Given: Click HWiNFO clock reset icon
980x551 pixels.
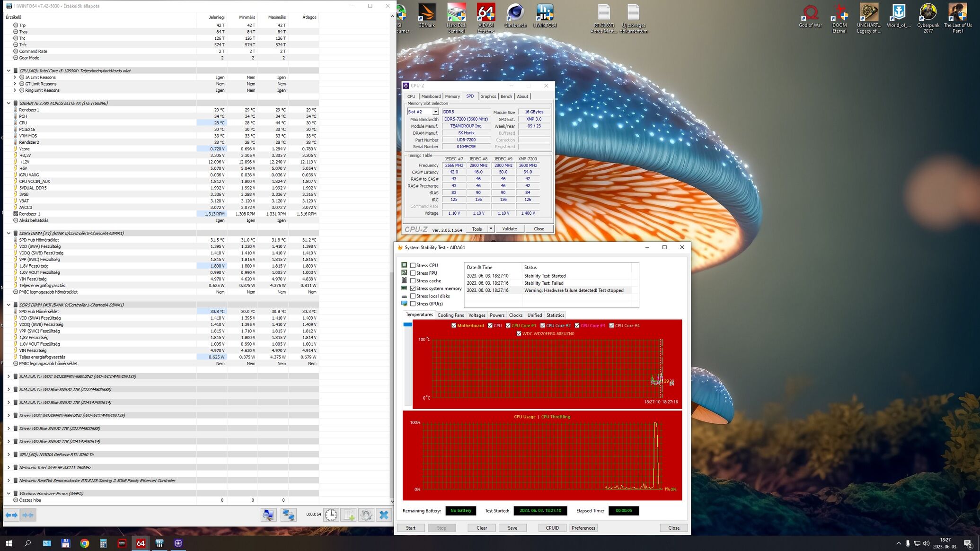Looking at the screenshot, I should tap(331, 515).
